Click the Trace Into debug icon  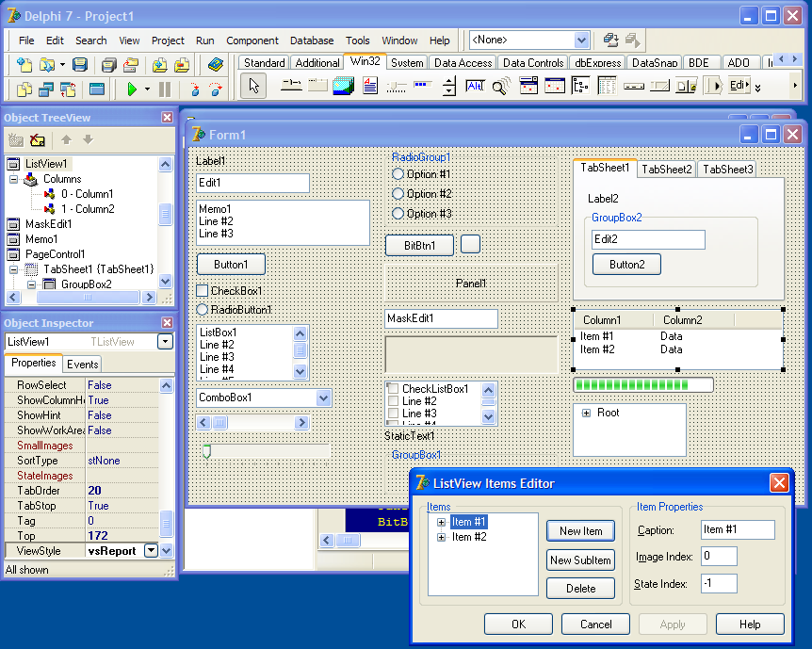pyautogui.click(x=195, y=89)
